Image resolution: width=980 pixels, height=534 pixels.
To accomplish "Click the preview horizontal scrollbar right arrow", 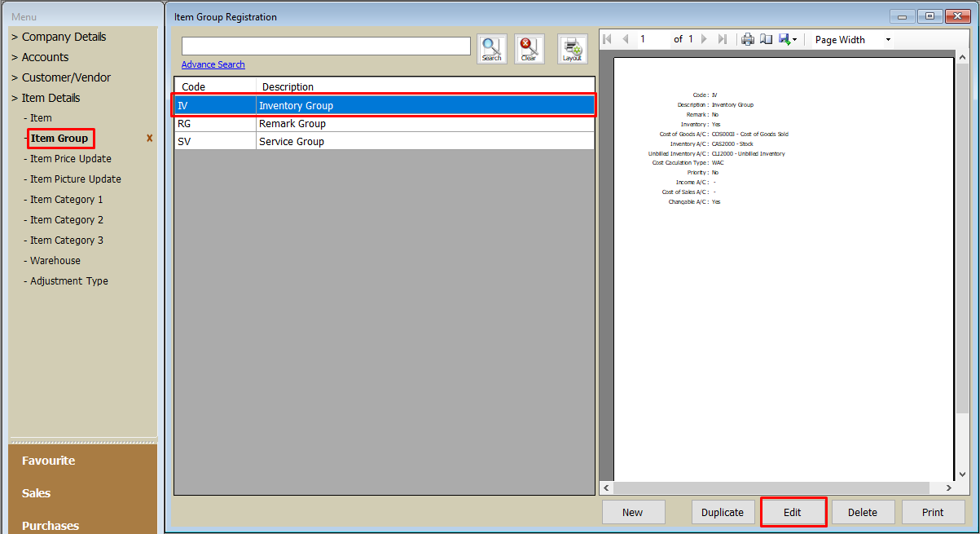I will tap(951, 488).
